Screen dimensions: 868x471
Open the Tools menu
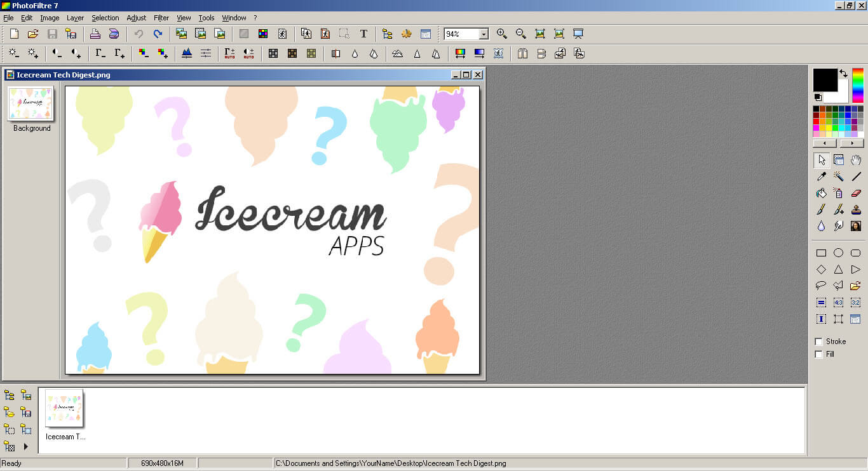(x=207, y=18)
